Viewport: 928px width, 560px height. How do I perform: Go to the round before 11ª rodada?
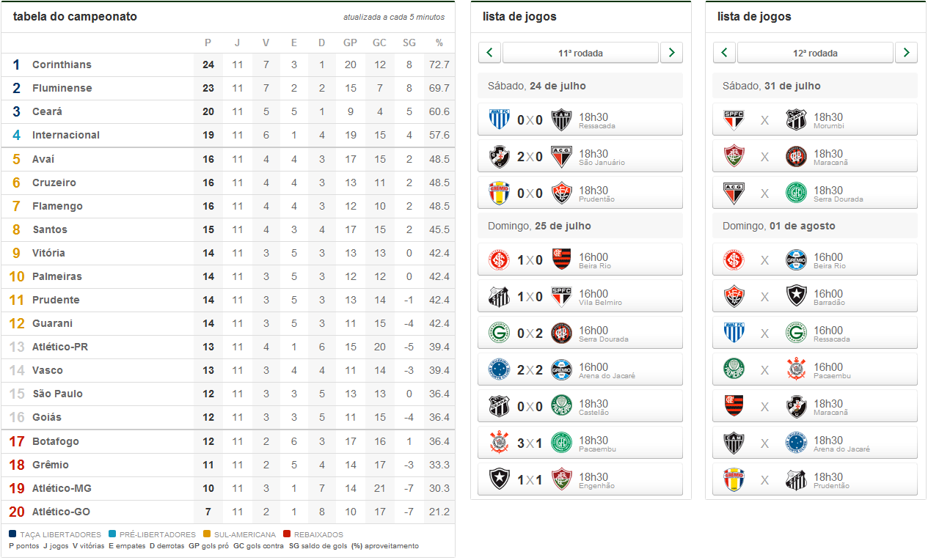489,53
